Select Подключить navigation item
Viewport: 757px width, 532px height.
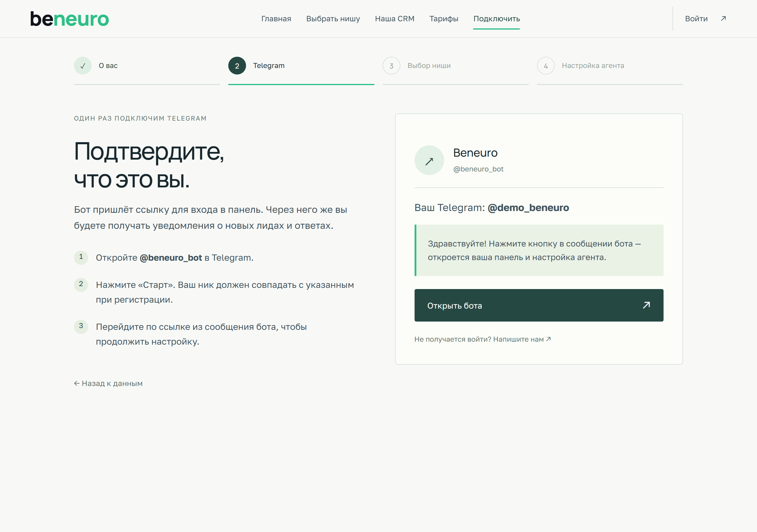point(496,19)
